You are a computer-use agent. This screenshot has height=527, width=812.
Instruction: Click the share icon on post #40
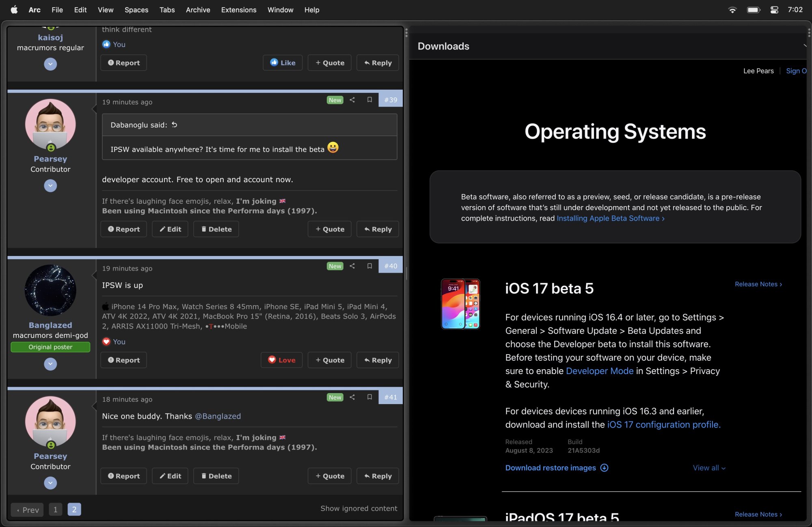pyautogui.click(x=352, y=266)
